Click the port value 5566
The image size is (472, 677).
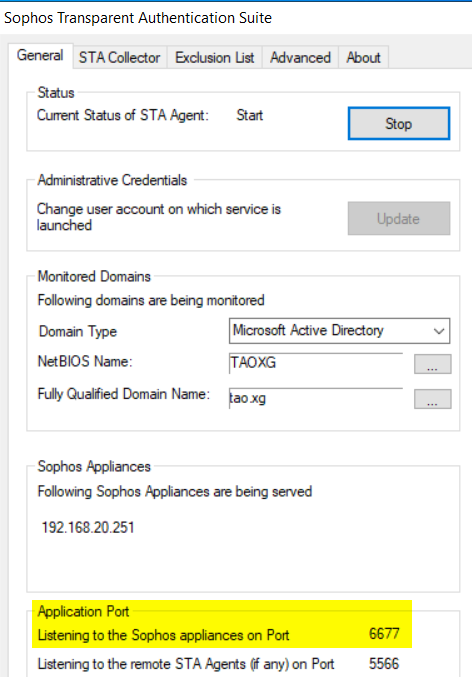(384, 664)
